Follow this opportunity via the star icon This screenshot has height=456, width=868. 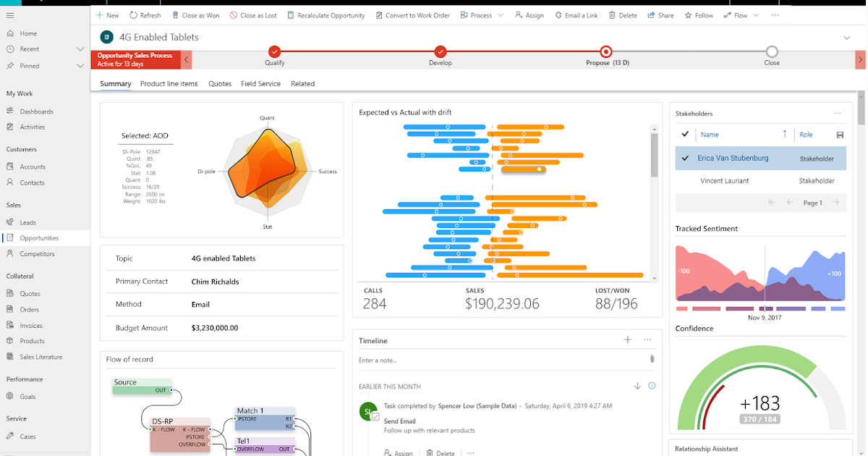click(689, 14)
